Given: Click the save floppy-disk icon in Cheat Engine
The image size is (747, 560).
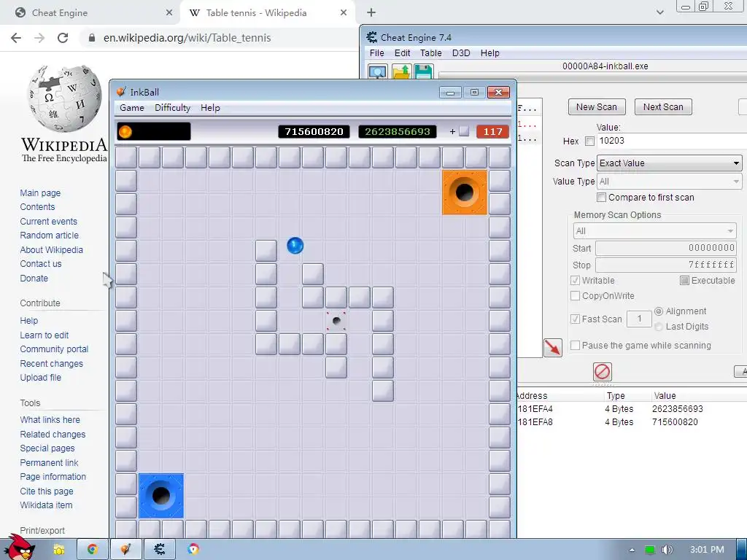Looking at the screenshot, I should pos(424,72).
